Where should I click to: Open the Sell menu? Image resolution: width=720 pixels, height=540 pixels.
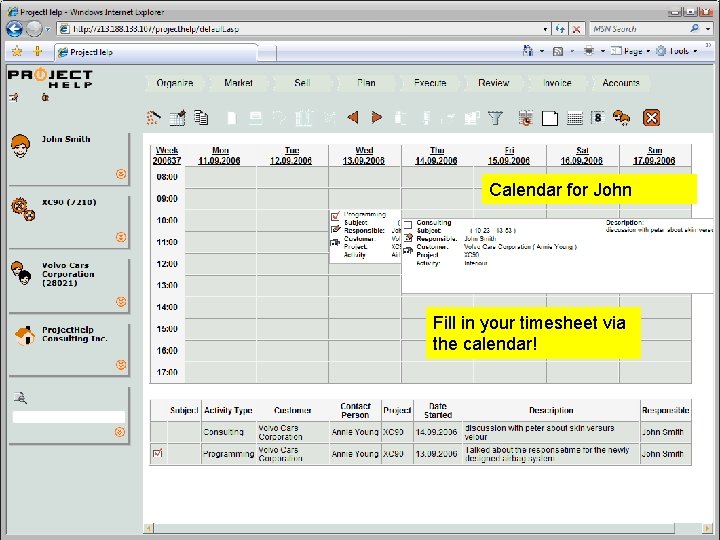302,83
